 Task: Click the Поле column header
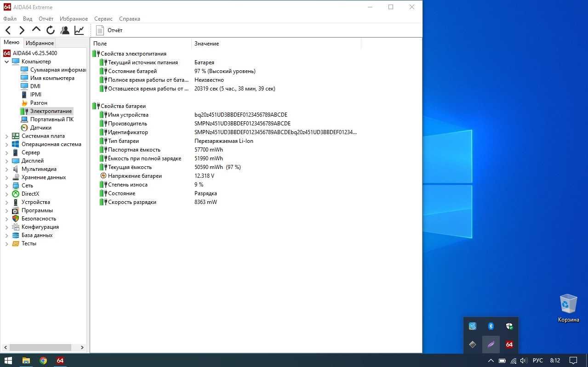click(141, 43)
